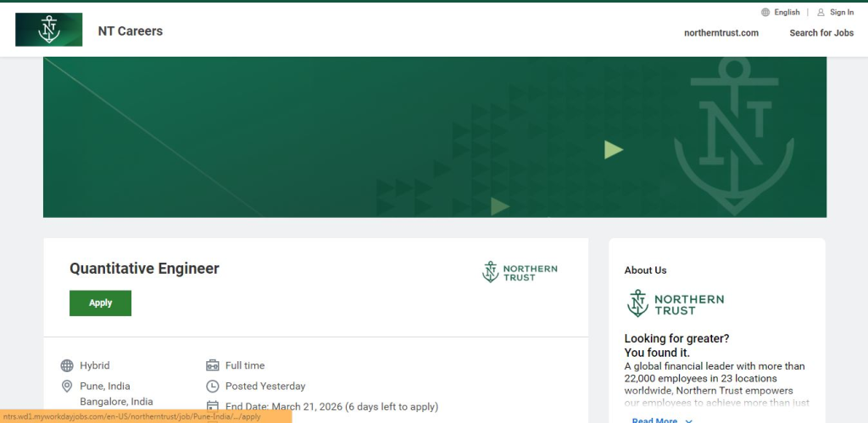
Task: Click the Quantitative Engineer job title
Action: (x=144, y=269)
